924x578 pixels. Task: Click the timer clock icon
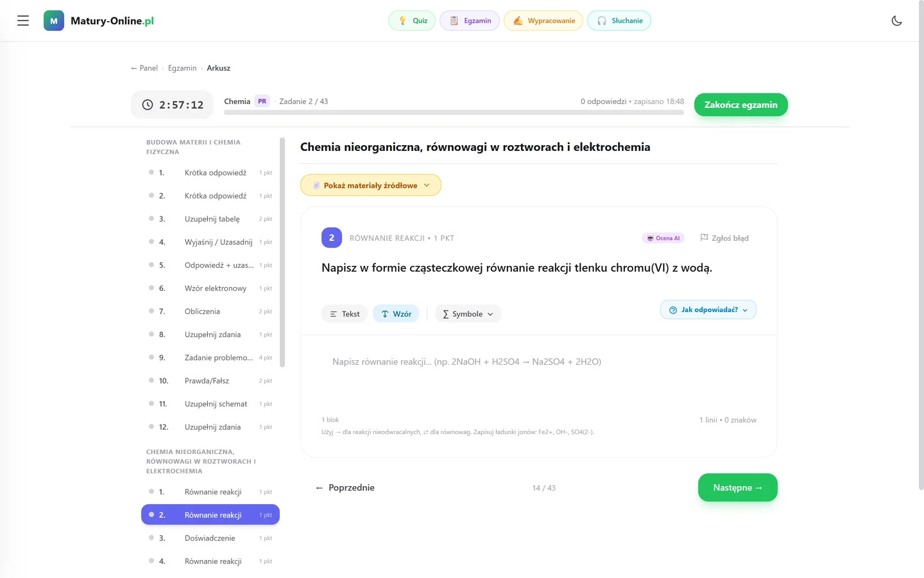click(148, 105)
